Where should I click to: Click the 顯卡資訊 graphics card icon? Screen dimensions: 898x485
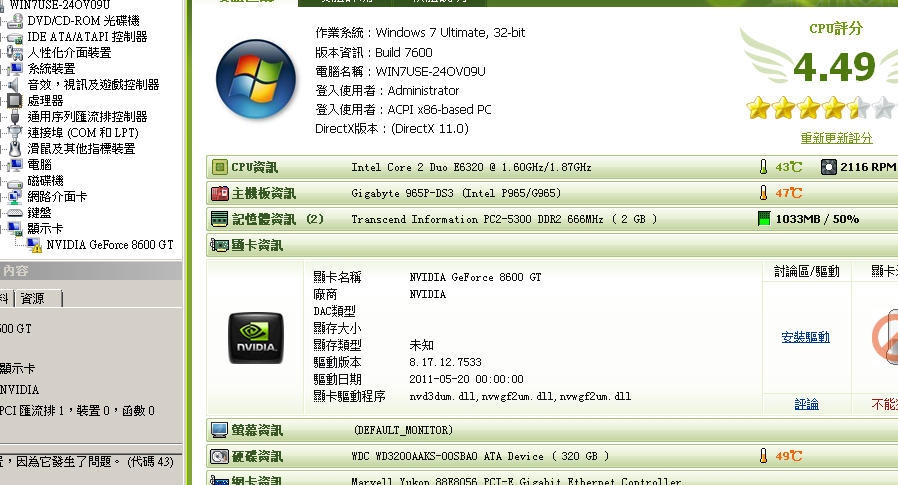pos(219,246)
